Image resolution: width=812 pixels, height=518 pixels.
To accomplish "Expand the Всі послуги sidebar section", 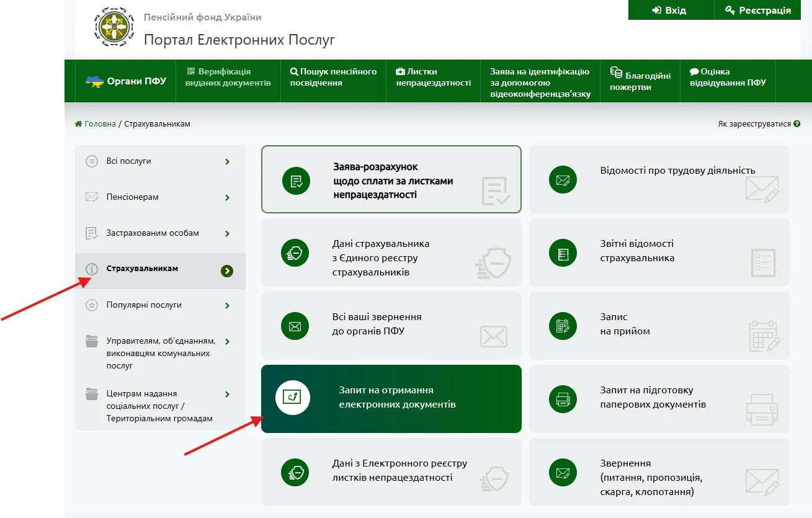I will (x=227, y=162).
